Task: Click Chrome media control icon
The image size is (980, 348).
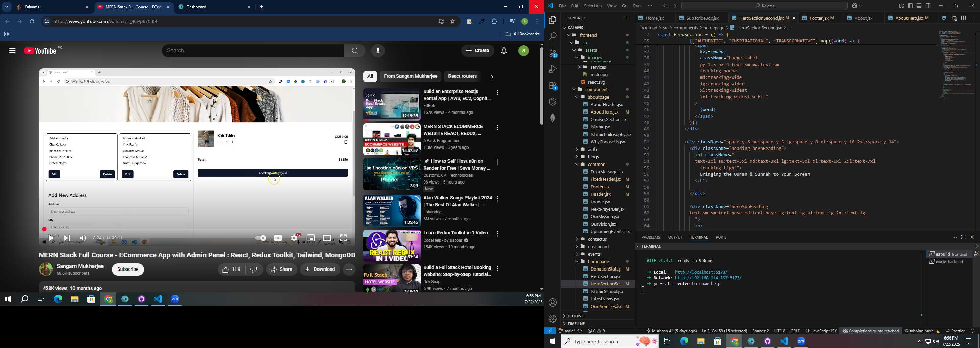Action: point(512,22)
